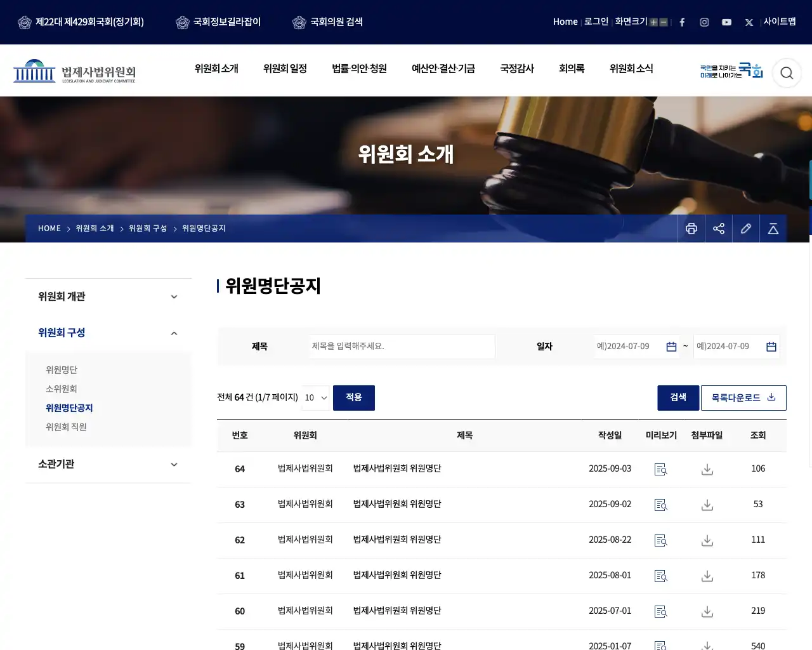Download the attachment for post number 64
This screenshot has width=812, height=650.
click(707, 469)
